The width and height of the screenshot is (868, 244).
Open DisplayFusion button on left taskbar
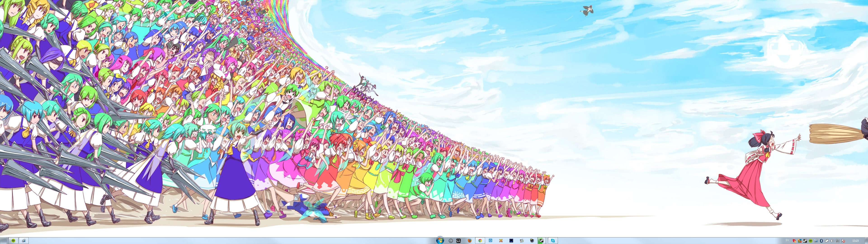pos(24,241)
